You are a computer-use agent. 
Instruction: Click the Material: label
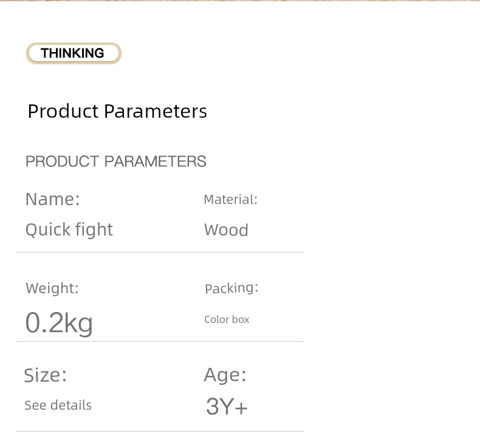point(230,199)
